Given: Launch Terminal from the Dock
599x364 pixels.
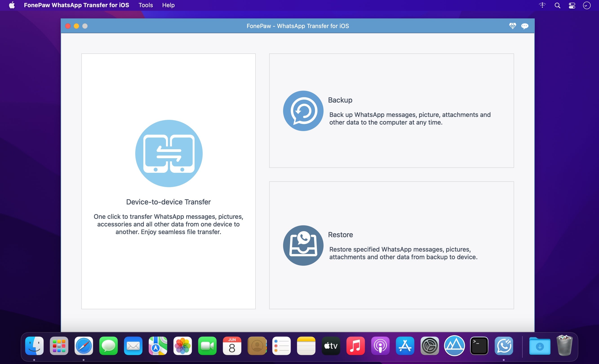Looking at the screenshot, I should [479, 346].
